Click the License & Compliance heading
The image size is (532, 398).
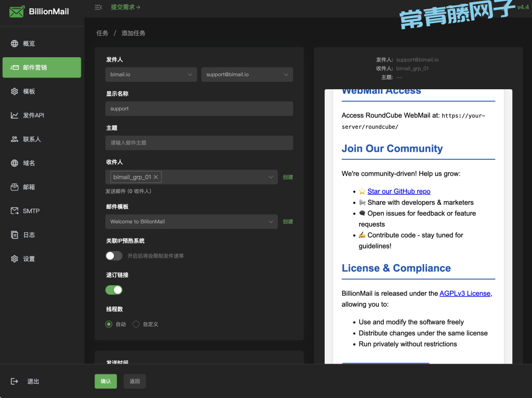tap(396, 268)
